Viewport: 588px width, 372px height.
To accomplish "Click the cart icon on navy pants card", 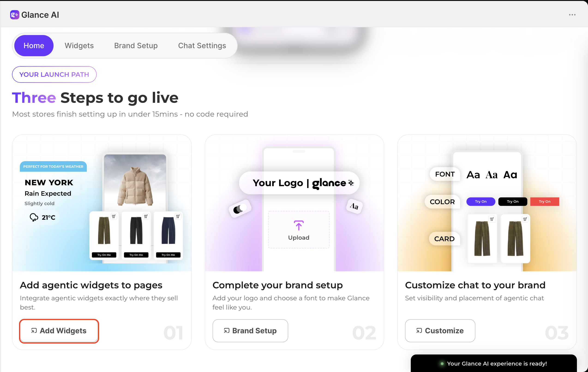I will pyautogui.click(x=178, y=216).
